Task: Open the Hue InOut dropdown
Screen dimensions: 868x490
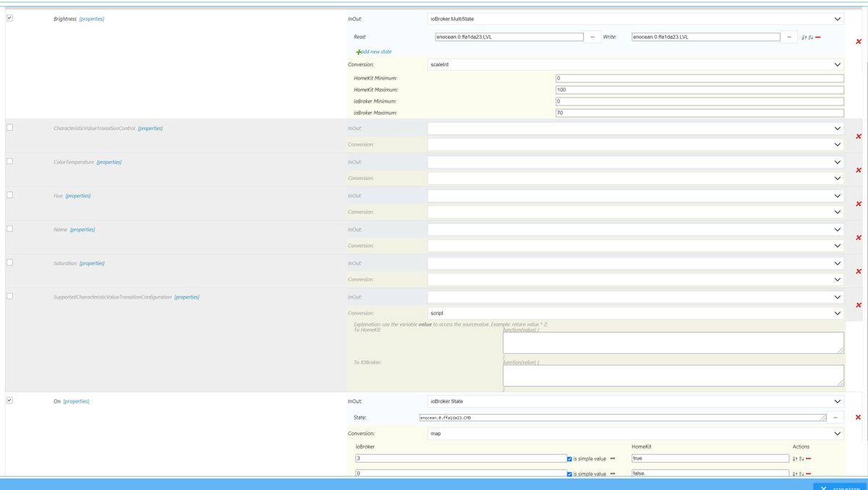Action: 636,196
